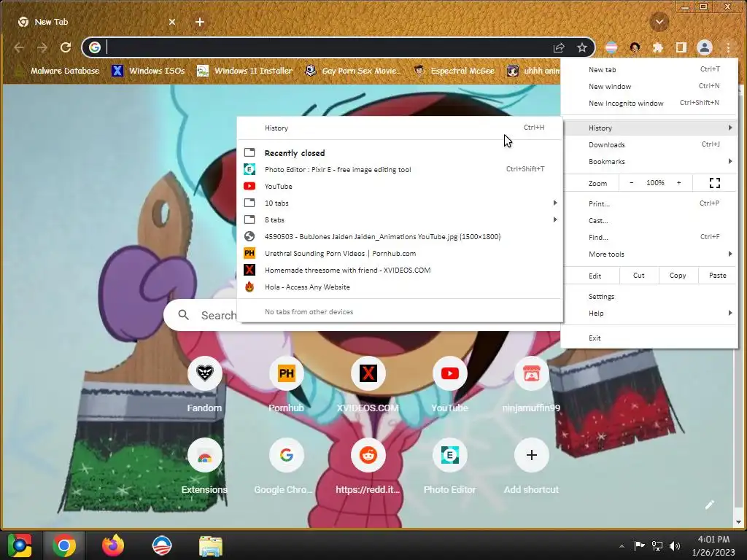Bookmark this tab with the star icon
747x560 pixels.
coord(581,47)
